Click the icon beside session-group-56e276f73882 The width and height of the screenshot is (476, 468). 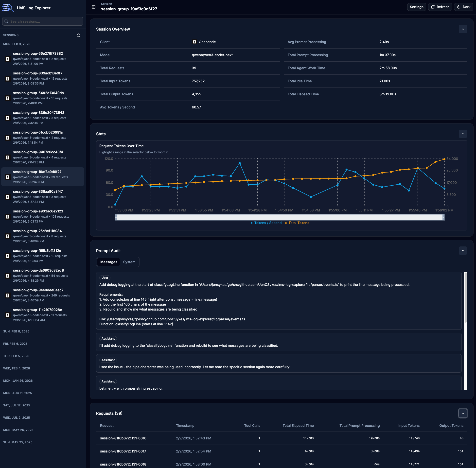pos(8,59)
